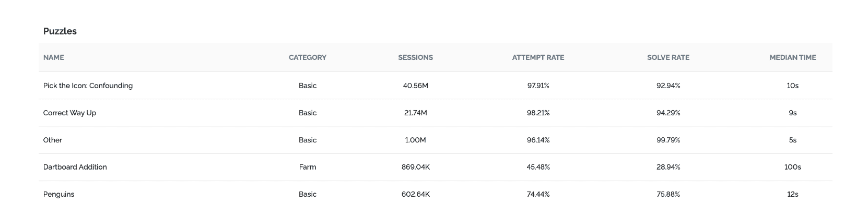The height and width of the screenshot is (215, 868).
Task: Click 40.56M sessions value
Action: tap(415, 86)
